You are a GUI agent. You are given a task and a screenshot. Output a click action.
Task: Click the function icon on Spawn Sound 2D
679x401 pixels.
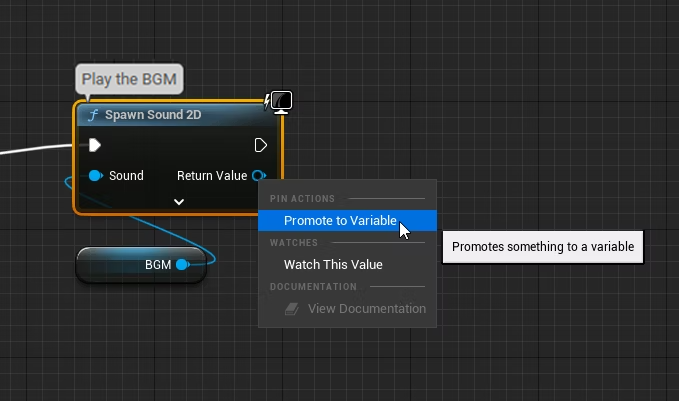click(94, 115)
